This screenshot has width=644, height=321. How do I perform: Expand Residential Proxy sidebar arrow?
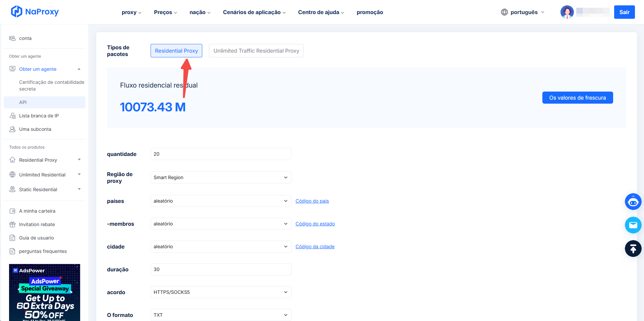point(79,160)
